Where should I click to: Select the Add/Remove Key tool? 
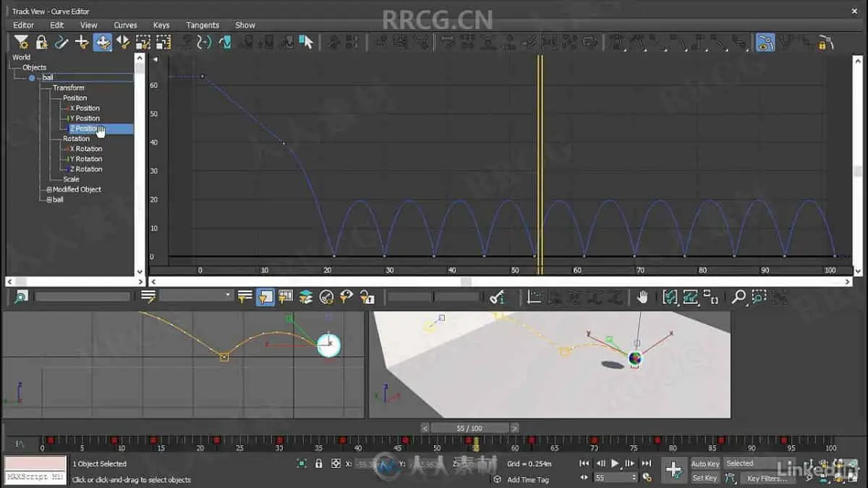(82, 42)
